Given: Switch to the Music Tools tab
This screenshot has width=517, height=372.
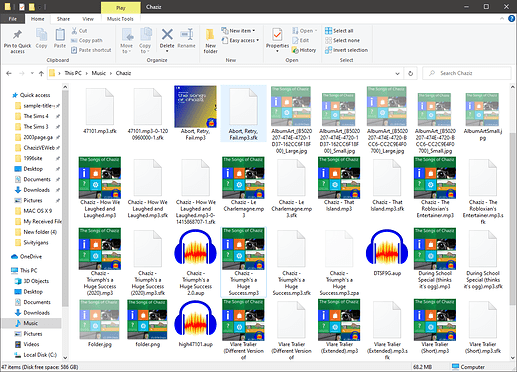Looking at the screenshot, I should 120,19.
